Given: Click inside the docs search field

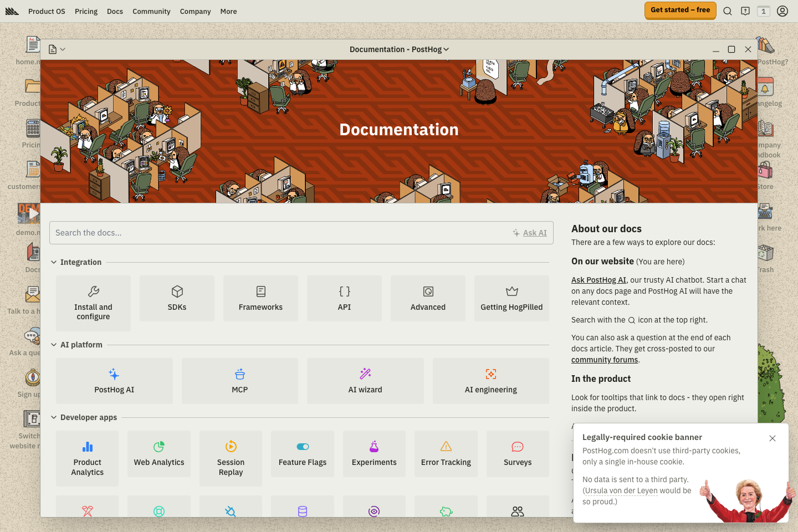Looking at the screenshot, I should click(222, 233).
